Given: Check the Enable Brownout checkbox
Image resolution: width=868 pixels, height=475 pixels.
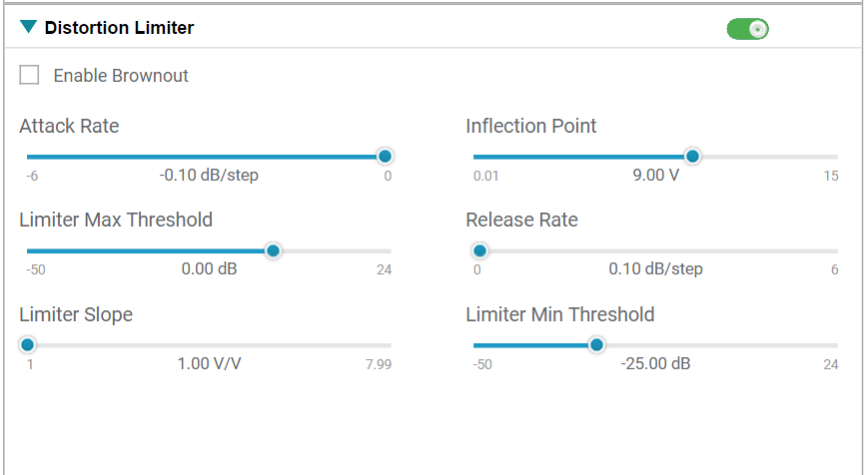Looking at the screenshot, I should click(x=30, y=75).
